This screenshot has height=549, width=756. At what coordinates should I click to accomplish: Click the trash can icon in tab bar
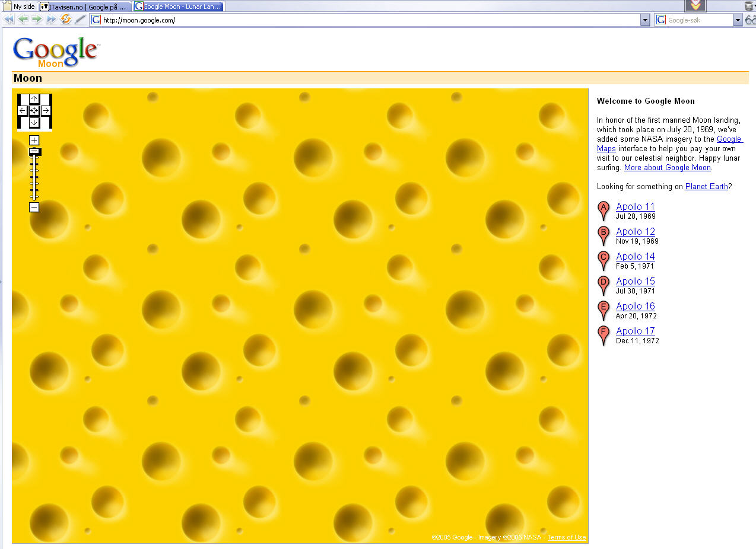[749, 6]
